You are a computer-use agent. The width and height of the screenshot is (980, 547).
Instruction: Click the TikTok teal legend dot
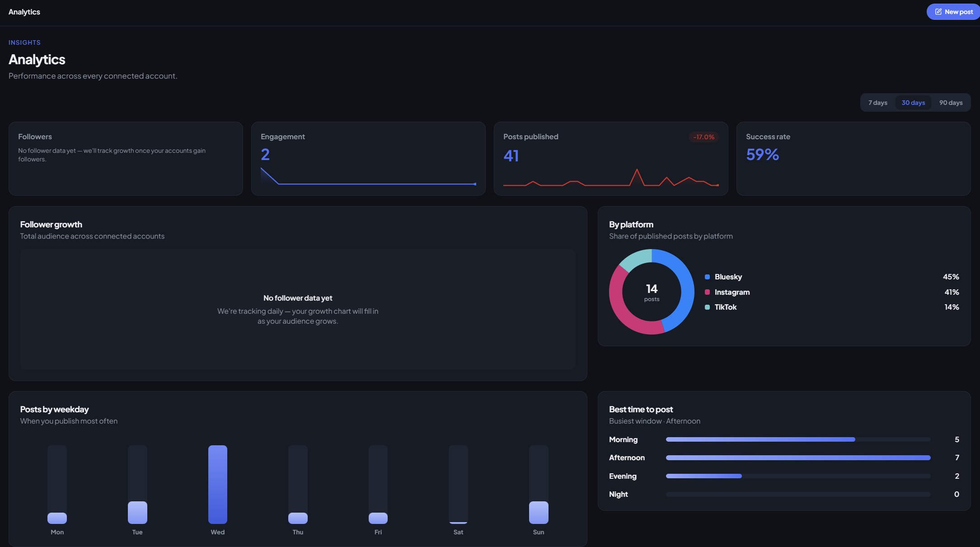[707, 307]
